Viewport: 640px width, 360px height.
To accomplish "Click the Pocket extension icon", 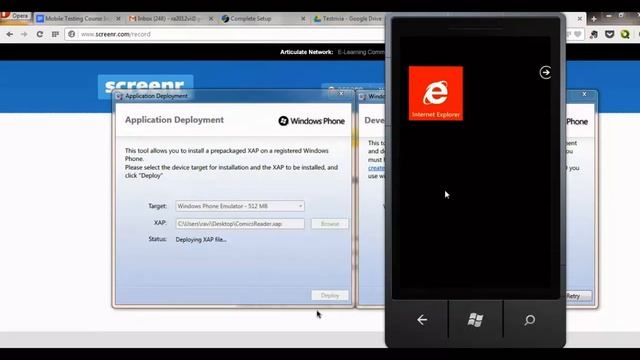I will [x=609, y=35].
